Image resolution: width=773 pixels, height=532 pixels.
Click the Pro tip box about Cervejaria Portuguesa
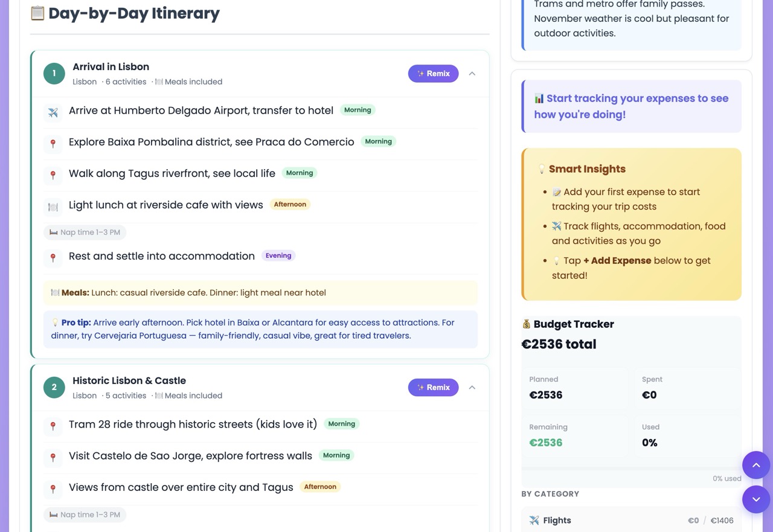[x=260, y=329]
